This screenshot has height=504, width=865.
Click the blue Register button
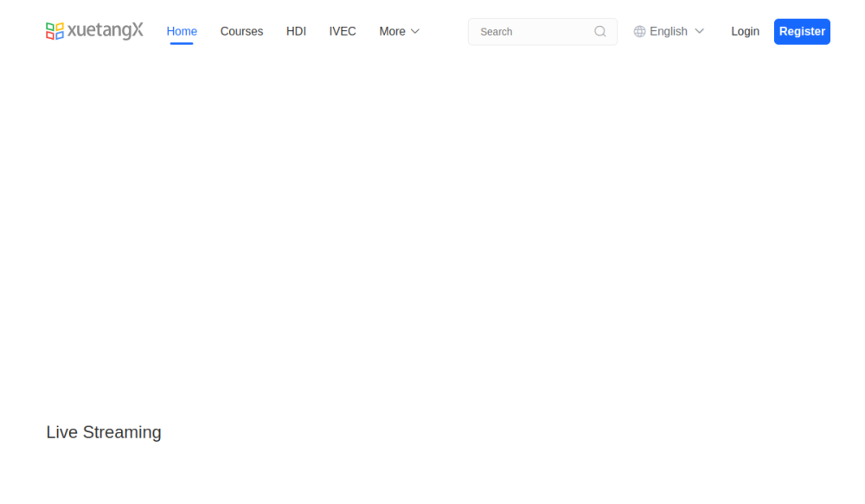click(802, 31)
